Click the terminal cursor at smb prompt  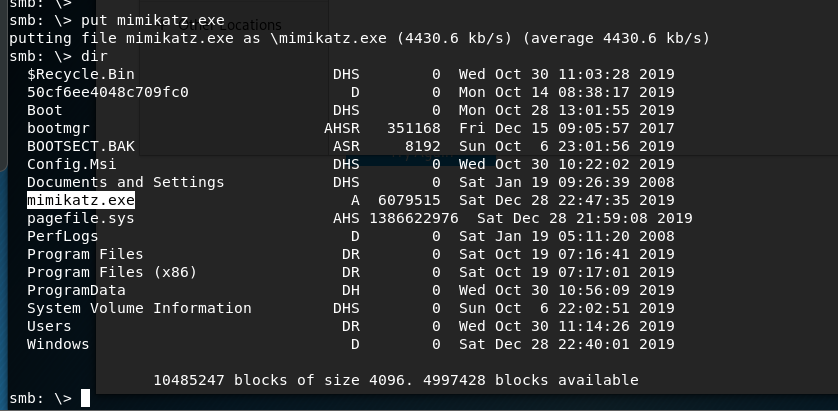[86, 398]
